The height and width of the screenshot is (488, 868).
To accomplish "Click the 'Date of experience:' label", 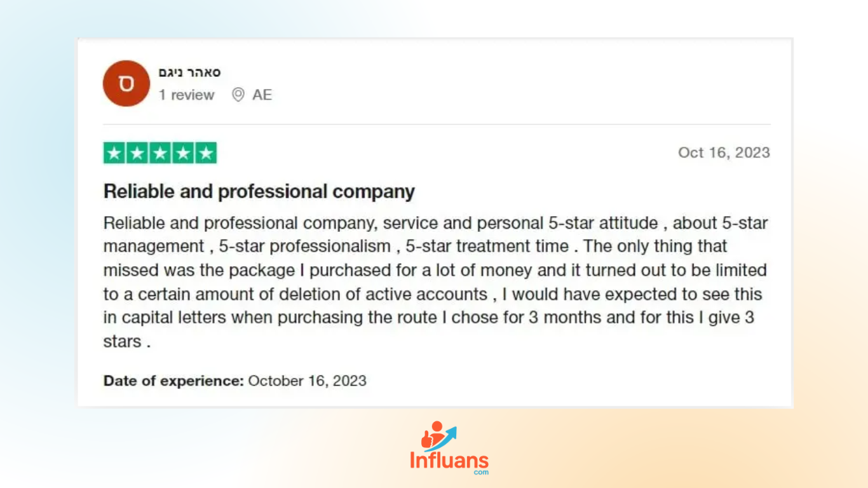I will pos(173,381).
